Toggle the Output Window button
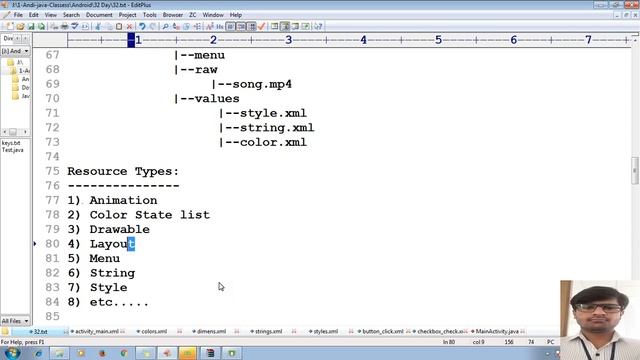 (x=296, y=27)
